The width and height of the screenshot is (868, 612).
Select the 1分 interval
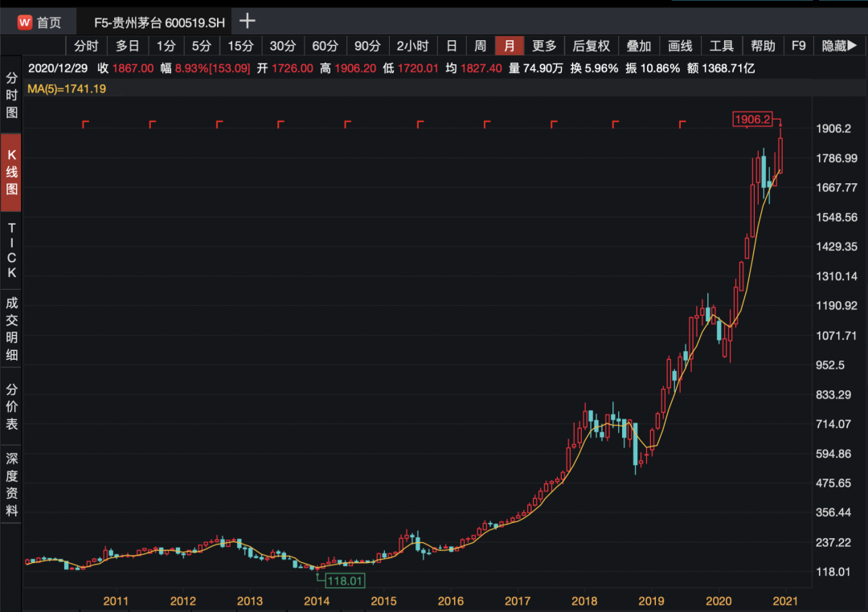(x=166, y=46)
